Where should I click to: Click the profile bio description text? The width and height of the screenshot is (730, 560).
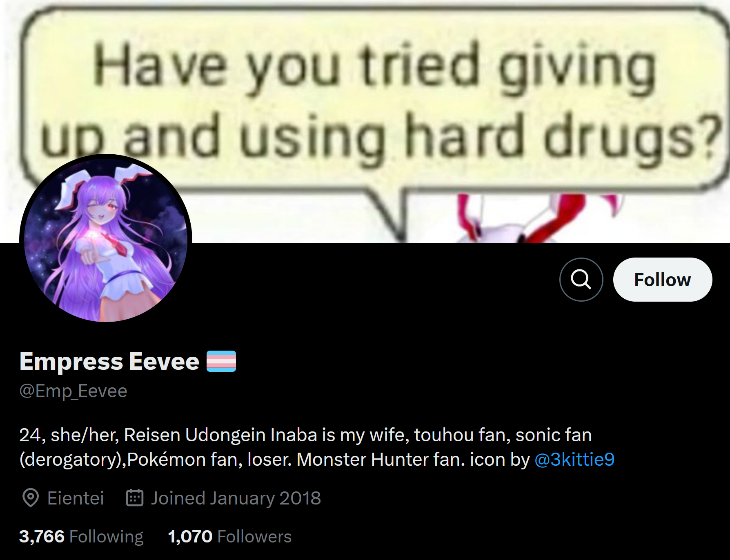317,447
